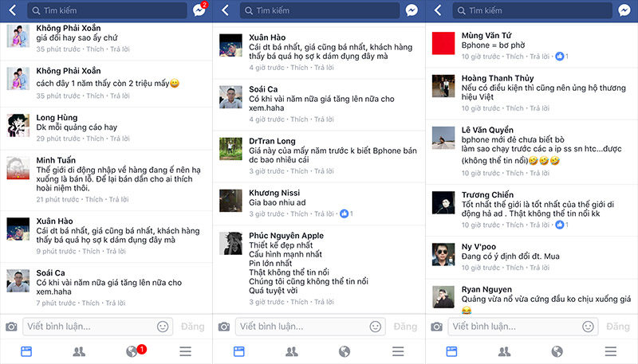Tap Trả lời on Minh Tuấn's comment
Viewport: 638px width, 364px height.
tap(119, 199)
